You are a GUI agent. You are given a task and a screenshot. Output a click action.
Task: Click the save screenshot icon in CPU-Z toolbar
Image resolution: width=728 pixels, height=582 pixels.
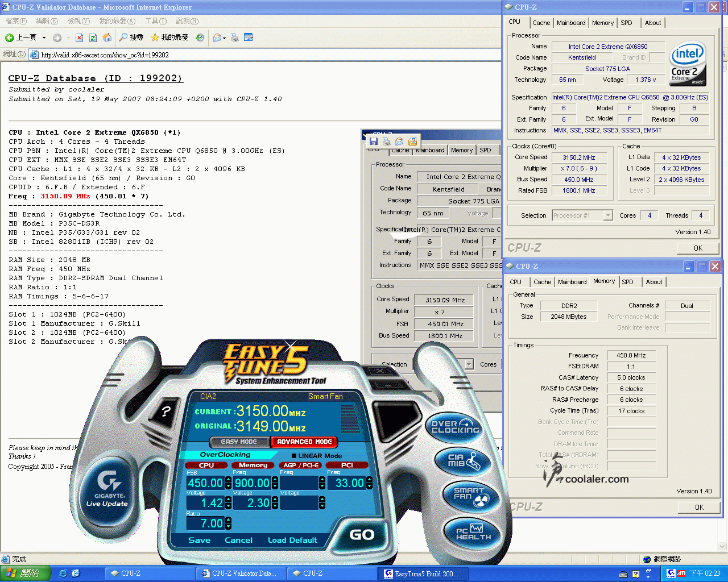click(412, 141)
